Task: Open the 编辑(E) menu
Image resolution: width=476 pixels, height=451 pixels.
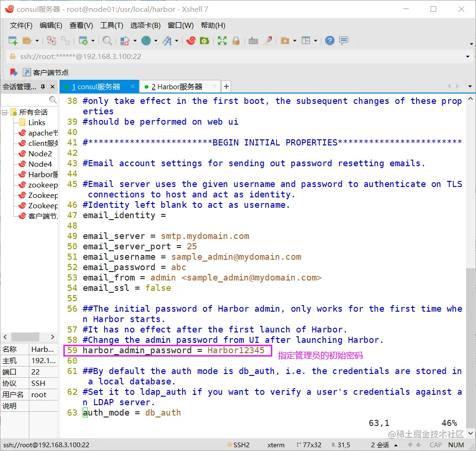Action: 51,25
